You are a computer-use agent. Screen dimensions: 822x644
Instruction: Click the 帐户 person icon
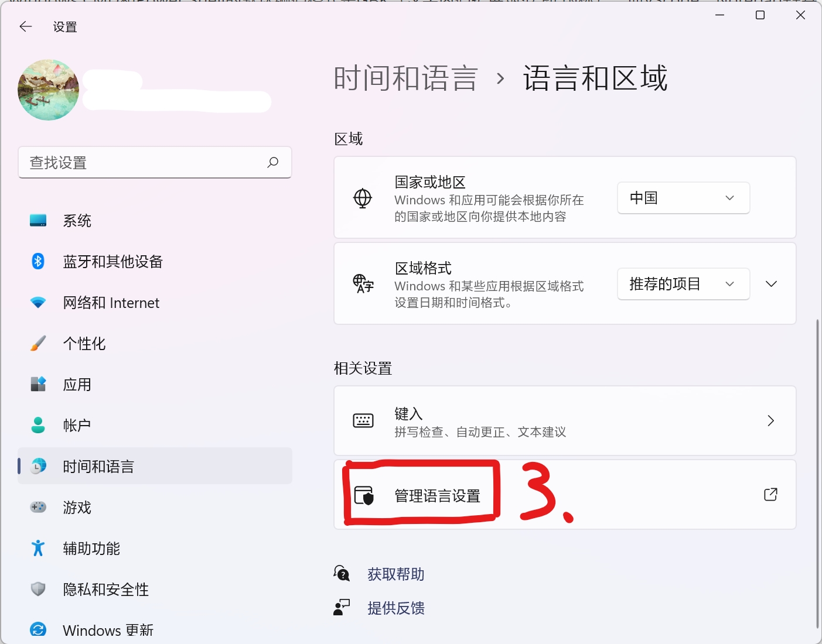coord(38,425)
